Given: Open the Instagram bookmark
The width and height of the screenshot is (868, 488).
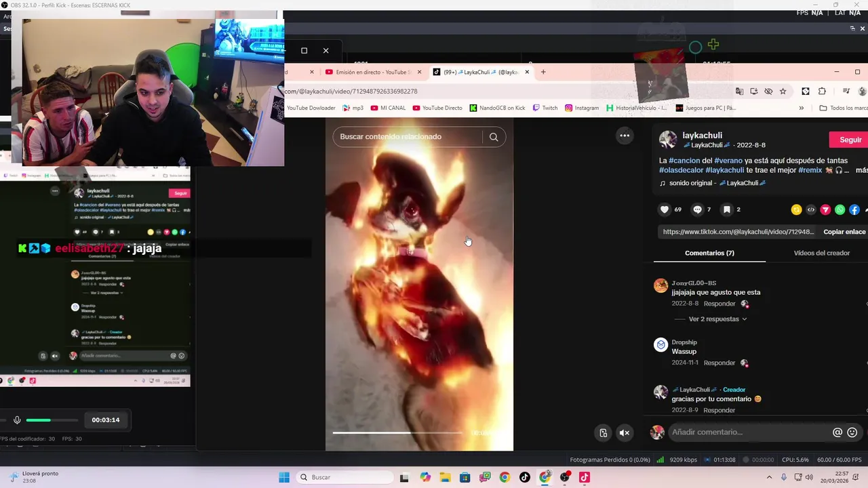Looking at the screenshot, I should click(x=582, y=108).
